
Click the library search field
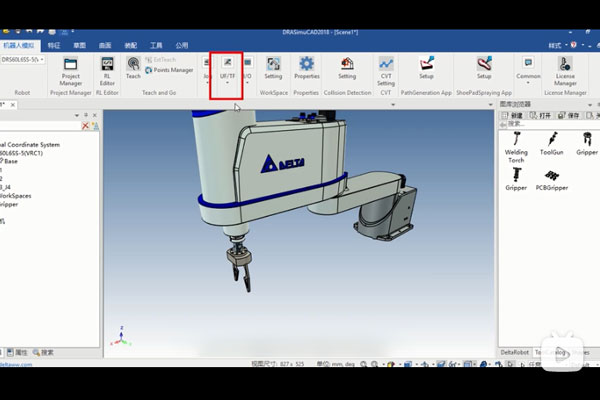click(x=553, y=124)
